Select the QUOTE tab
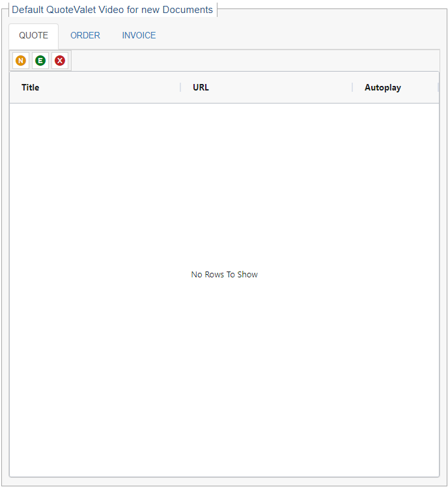Image resolution: width=448 pixels, height=487 pixels. pyautogui.click(x=34, y=35)
